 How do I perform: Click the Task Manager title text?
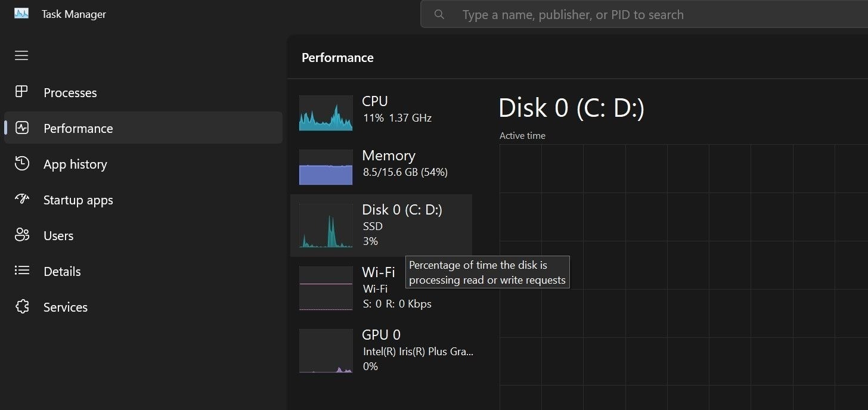coord(74,14)
